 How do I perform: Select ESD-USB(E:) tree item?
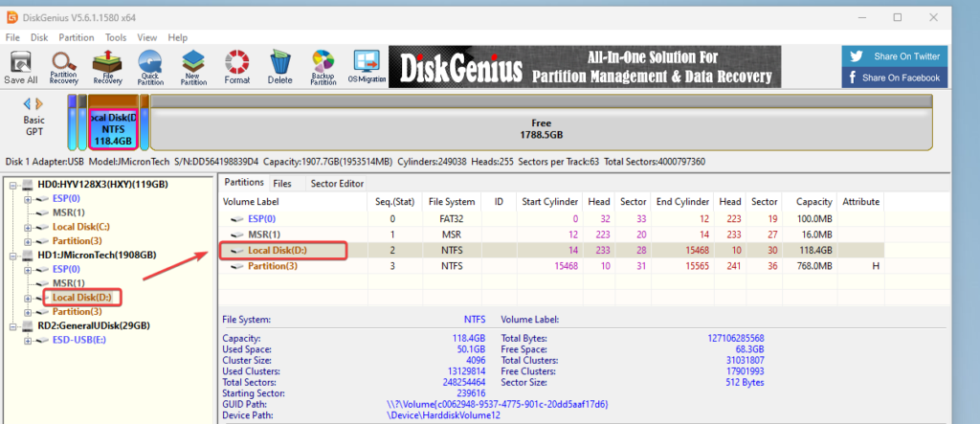click(x=80, y=340)
